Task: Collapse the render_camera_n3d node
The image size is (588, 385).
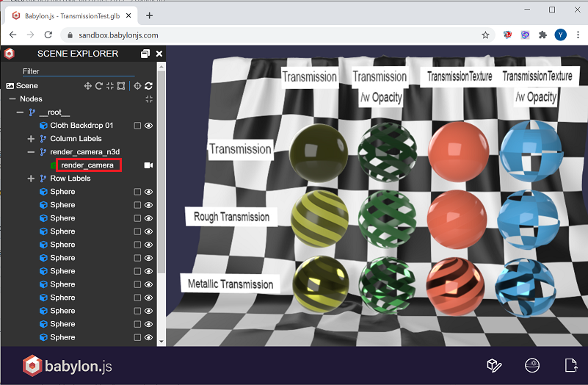Action: tap(31, 152)
